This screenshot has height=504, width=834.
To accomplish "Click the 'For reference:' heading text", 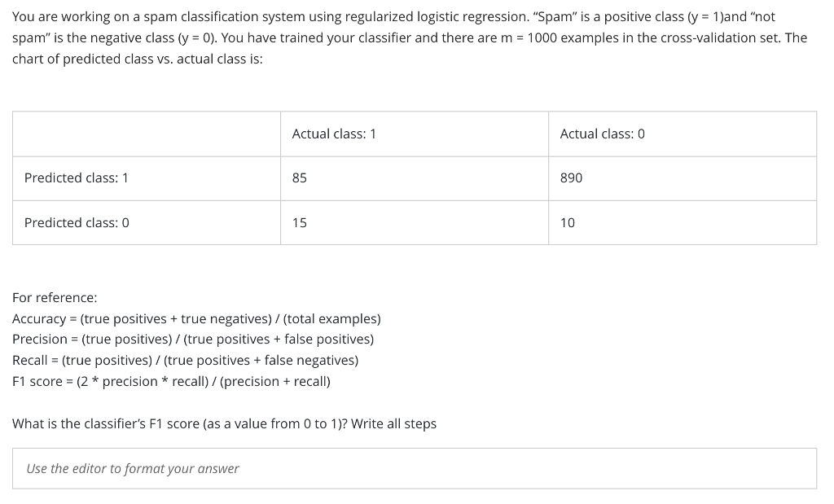I will (54, 297).
